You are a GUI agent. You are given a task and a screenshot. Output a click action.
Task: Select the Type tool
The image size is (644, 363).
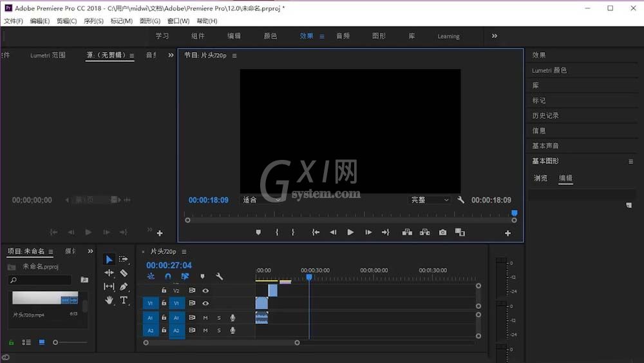point(124,300)
